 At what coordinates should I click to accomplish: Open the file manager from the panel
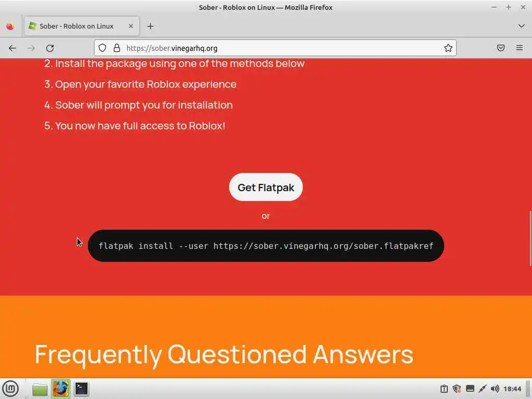coord(40,389)
